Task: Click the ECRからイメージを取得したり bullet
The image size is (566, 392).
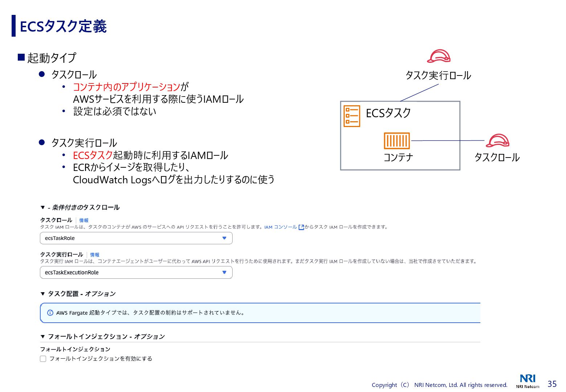Action: point(131,167)
